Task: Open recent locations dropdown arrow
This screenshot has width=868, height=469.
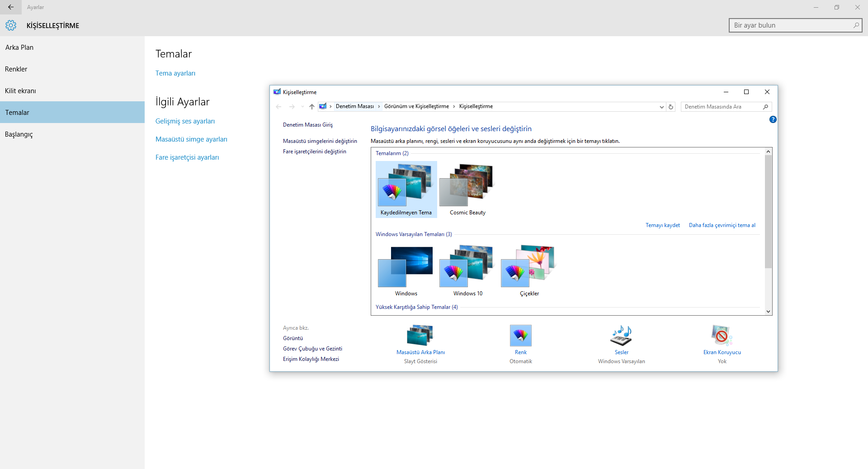Action: tap(302, 107)
